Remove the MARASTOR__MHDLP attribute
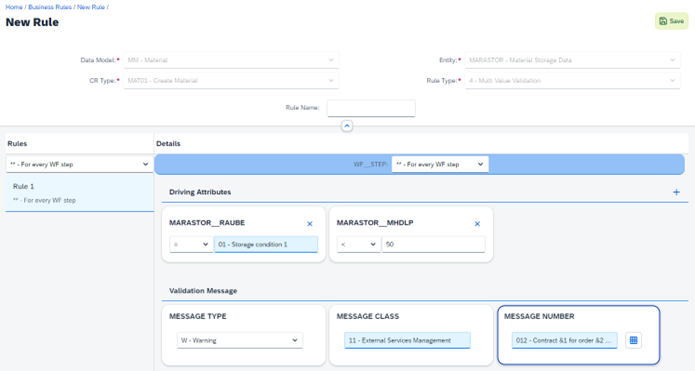The height and width of the screenshot is (371, 695). pyautogui.click(x=477, y=224)
